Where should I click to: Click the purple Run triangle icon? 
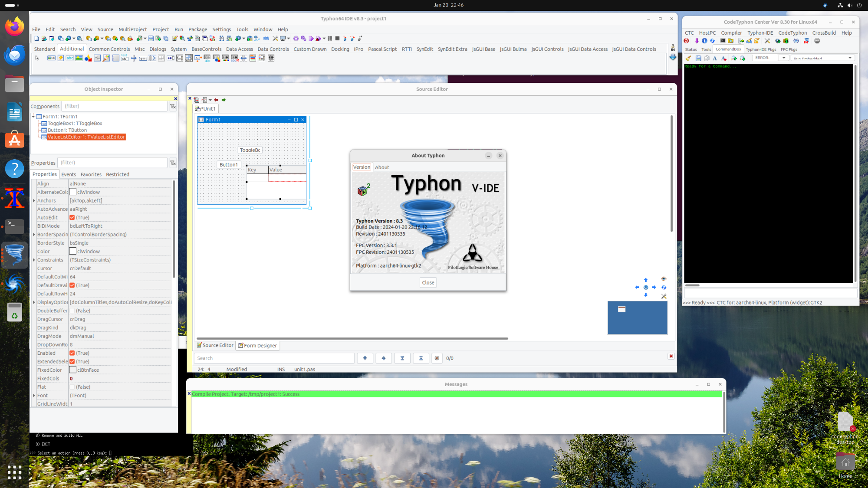pyautogui.click(x=311, y=39)
